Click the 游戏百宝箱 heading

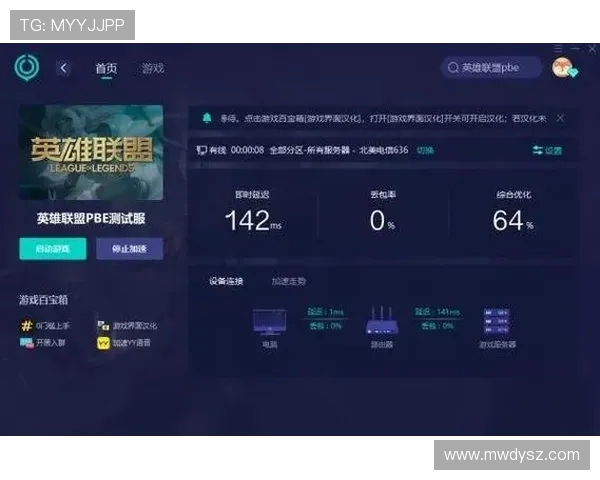tap(43, 300)
